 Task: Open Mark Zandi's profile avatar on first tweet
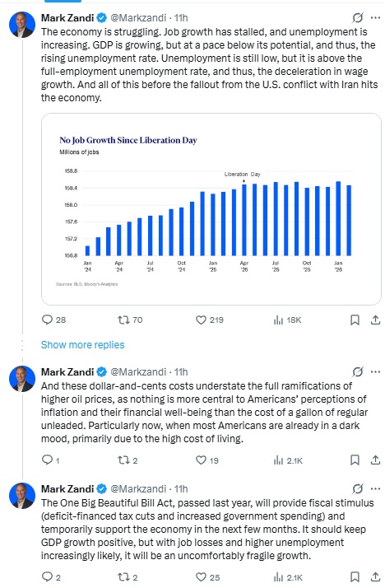coord(22,25)
